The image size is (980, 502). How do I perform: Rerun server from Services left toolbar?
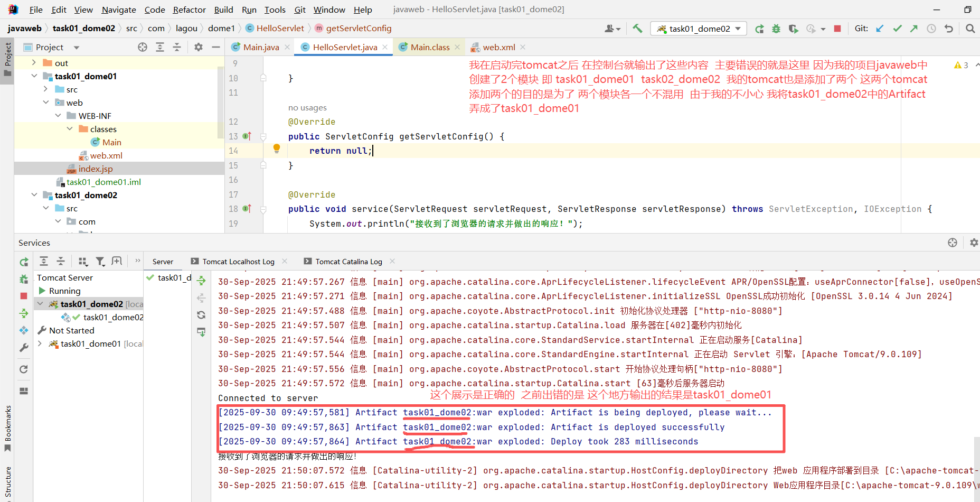point(24,262)
